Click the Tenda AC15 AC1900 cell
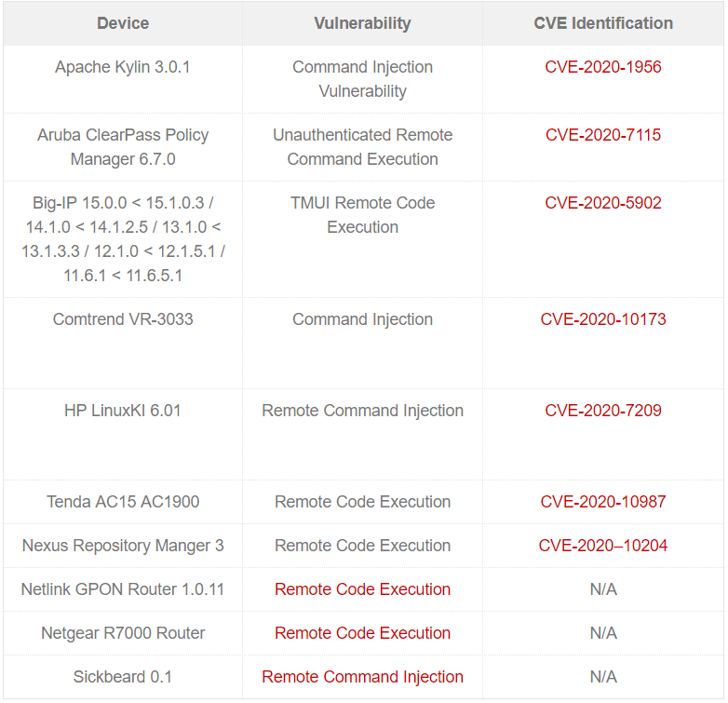The image size is (728, 703). coord(123,502)
